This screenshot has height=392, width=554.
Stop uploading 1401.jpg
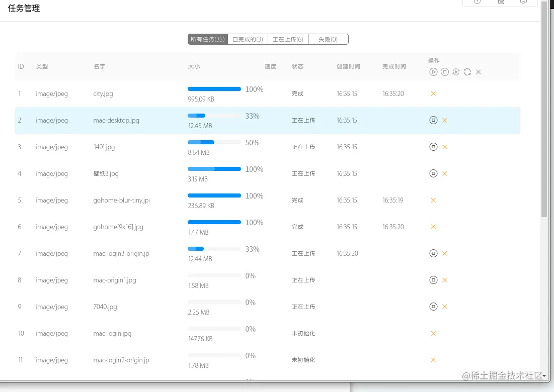pos(433,147)
